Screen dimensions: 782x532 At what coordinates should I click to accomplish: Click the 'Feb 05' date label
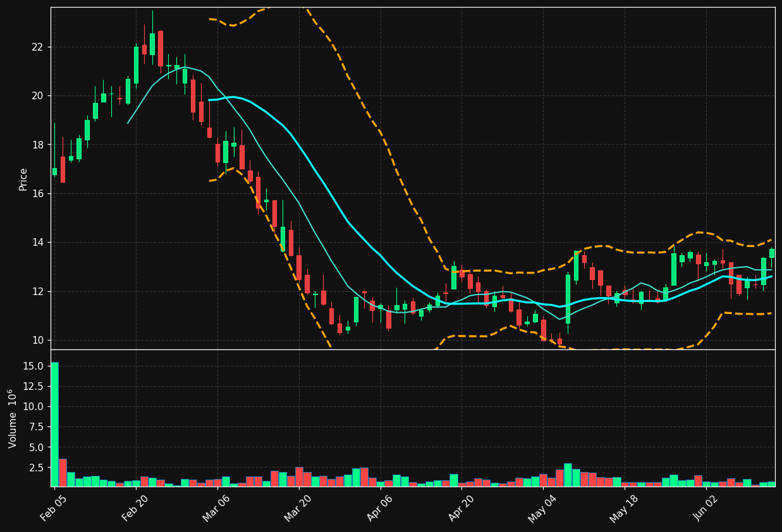click(54, 507)
